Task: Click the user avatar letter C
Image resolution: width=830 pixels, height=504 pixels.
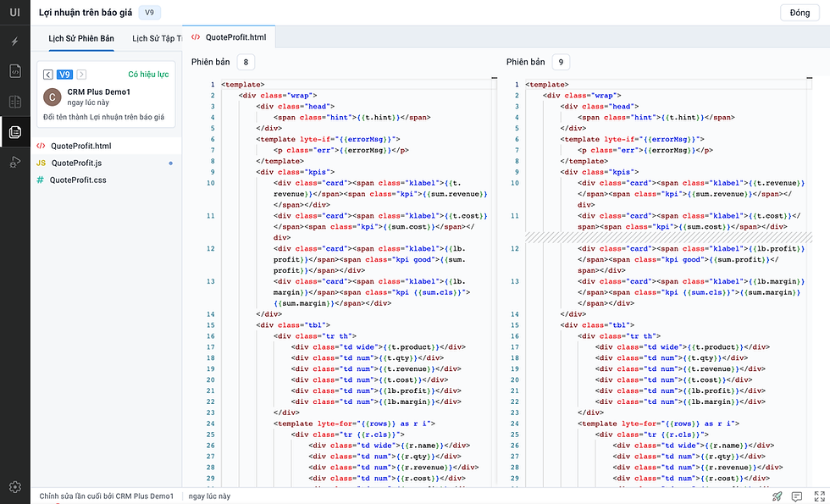Action: 52,97
